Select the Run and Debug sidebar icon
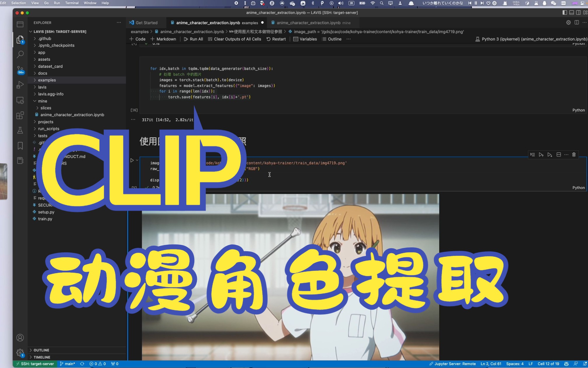This screenshot has height=368, width=588. tap(20, 85)
